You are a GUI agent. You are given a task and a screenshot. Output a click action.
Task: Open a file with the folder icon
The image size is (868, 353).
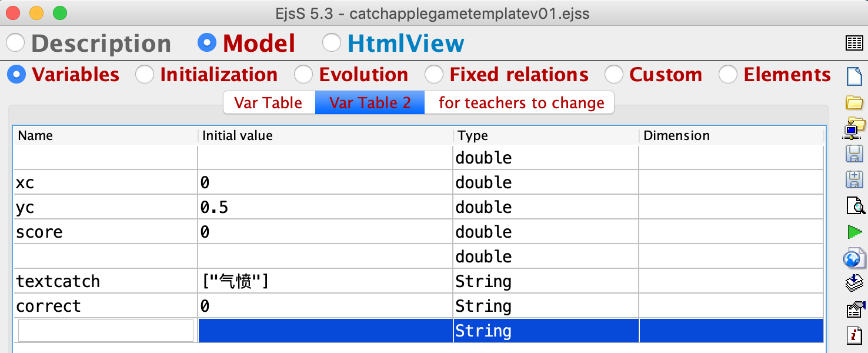(854, 102)
